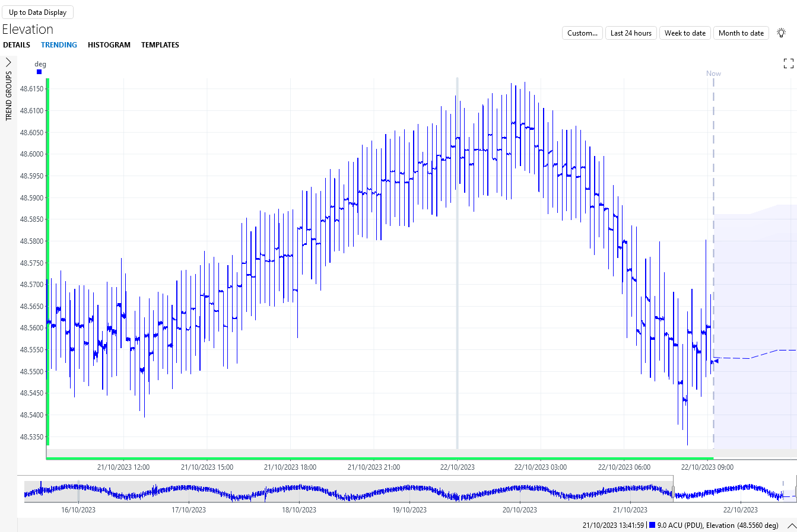Expand the bottom status bar caret
797x532 pixels.
pyautogui.click(x=791, y=526)
